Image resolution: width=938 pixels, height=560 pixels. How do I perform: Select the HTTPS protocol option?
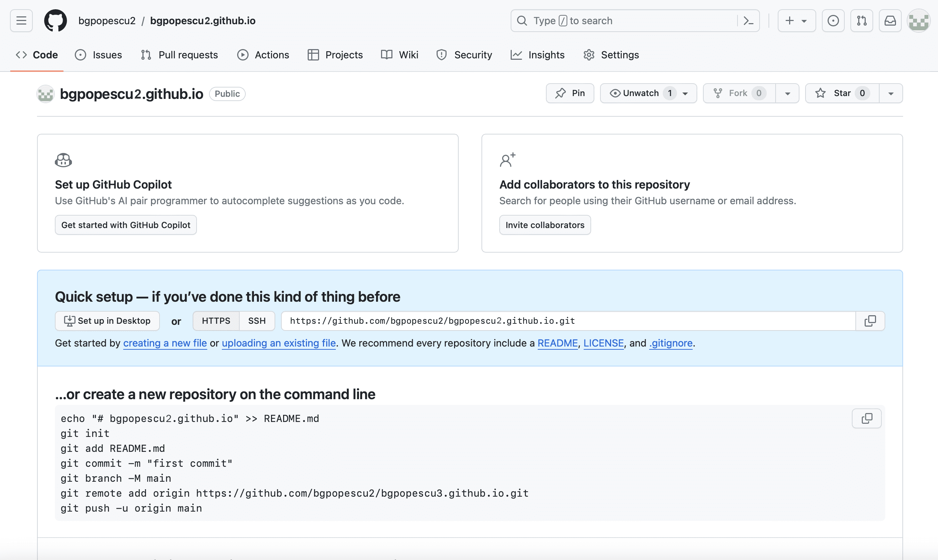(215, 321)
